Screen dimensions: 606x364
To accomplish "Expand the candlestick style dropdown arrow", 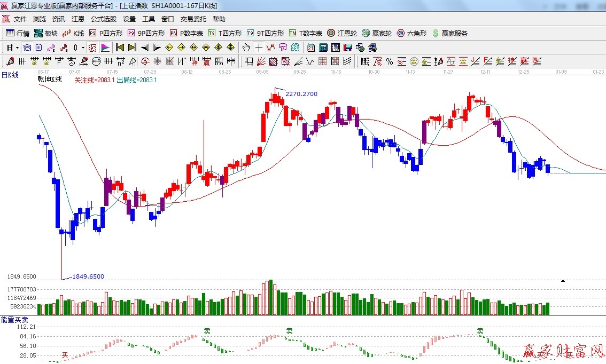I will [x=83, y=48].
